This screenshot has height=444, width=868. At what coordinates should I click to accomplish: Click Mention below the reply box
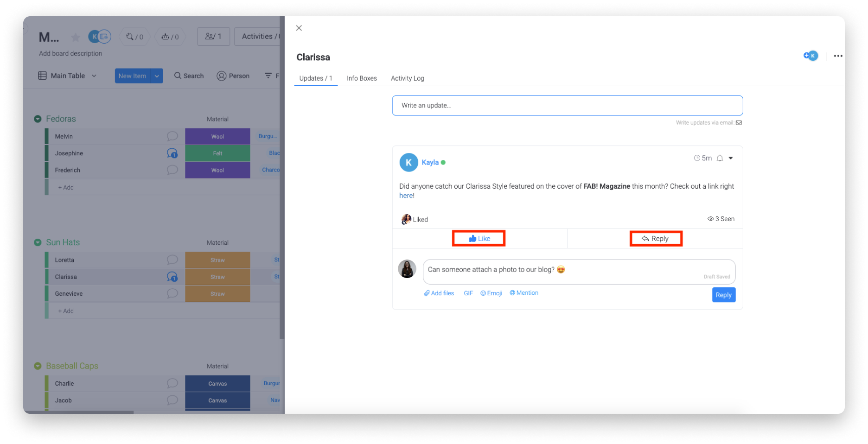(x=524, y=293)
